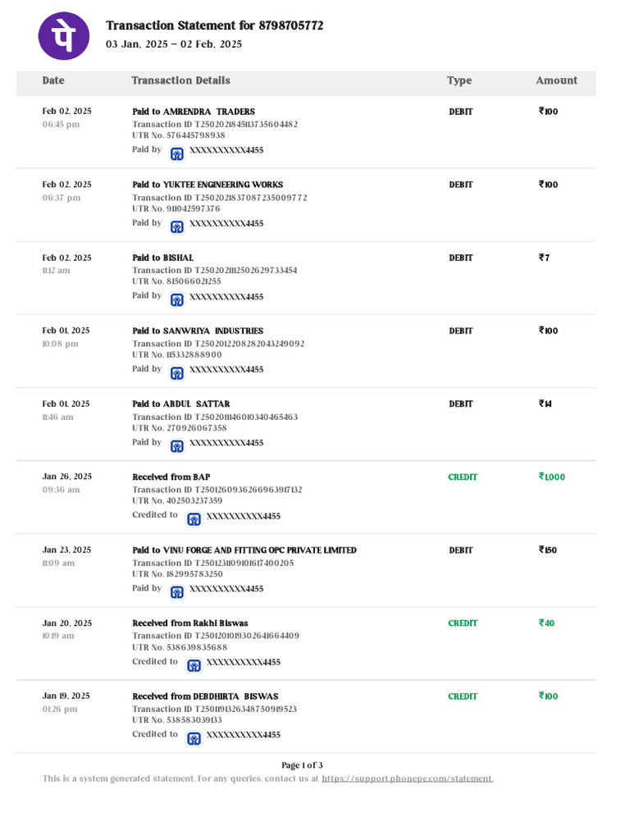Click the Type column header
This screenshot has width=630, height=840.
tap(459, 80)
